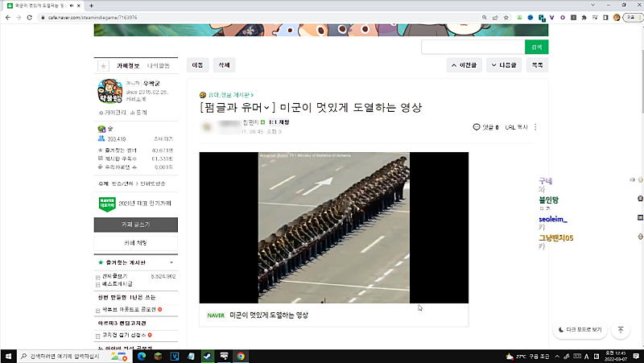The width and height of the screenshot is (644, 363).
Task: Click the blue round extension icon
Action: [x=530, y=18]
